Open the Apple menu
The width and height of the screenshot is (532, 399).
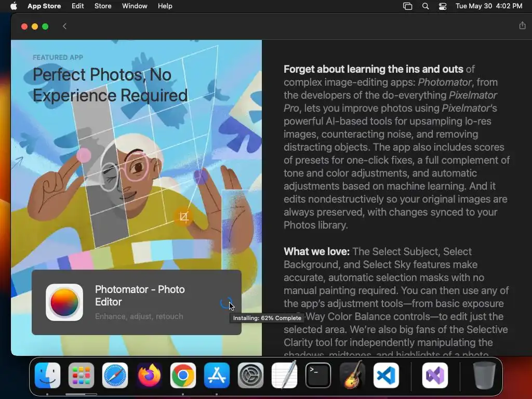(14, 6)
